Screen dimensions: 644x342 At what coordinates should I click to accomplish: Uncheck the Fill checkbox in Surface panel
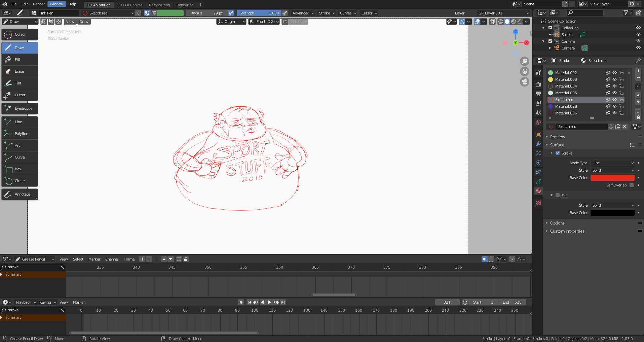pos(558,195)
